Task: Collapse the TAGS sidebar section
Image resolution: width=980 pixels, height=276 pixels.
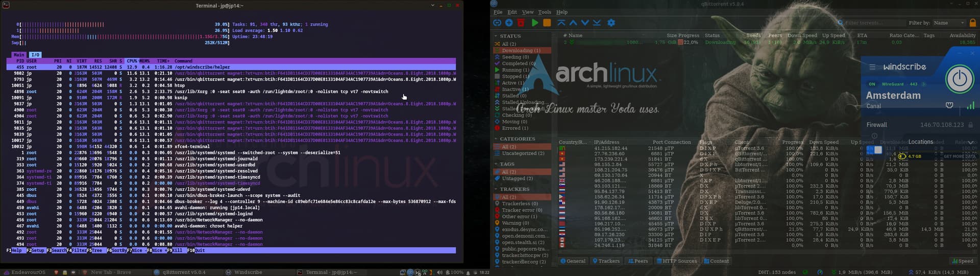Action: (x=496, y=164)
